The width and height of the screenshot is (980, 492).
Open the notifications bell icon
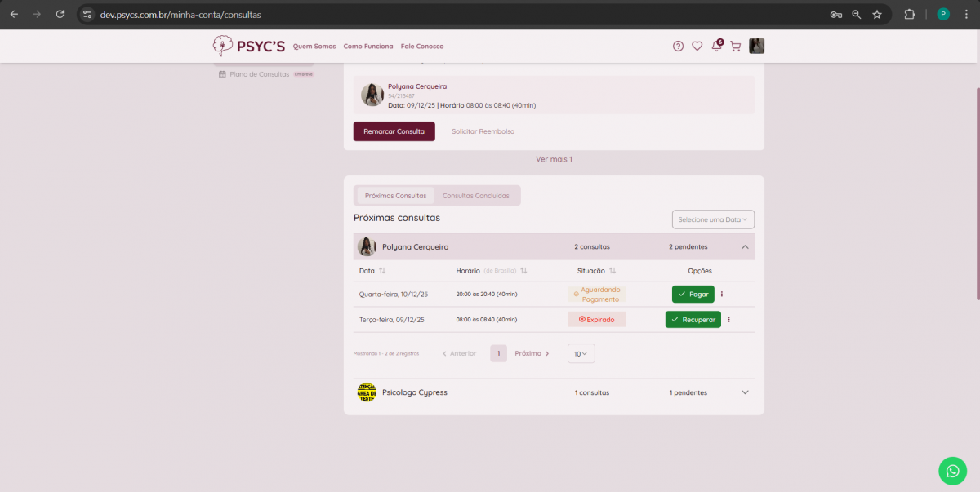(716, 47)
